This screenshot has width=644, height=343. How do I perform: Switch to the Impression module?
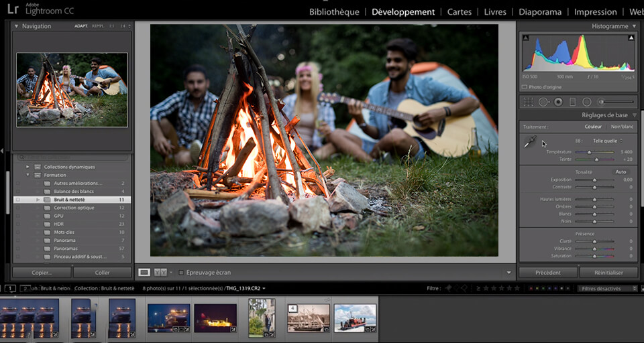595,12
